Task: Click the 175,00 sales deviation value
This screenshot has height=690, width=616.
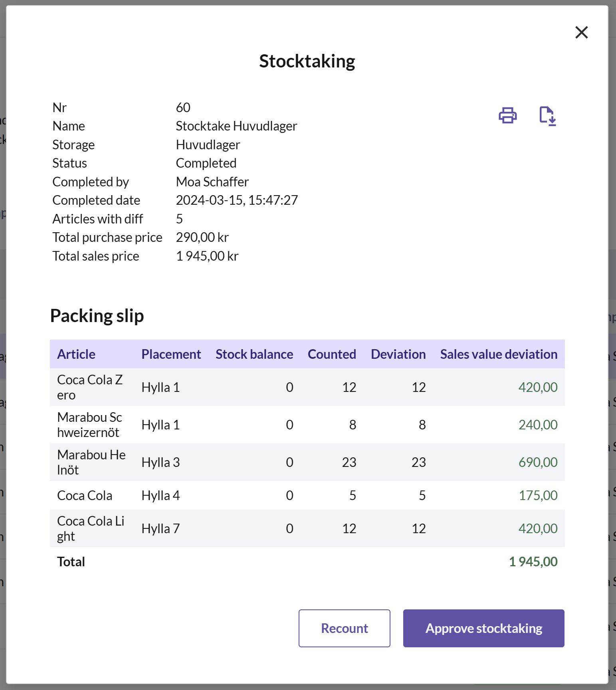Action: (538, 495)
